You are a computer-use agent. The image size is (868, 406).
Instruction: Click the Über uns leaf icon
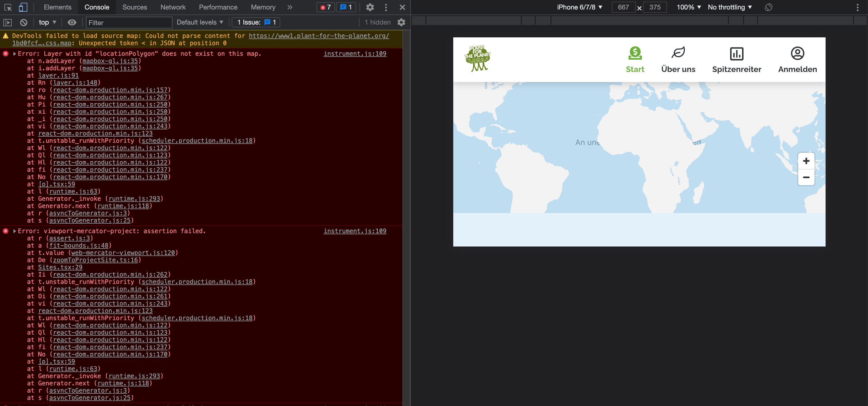click(678, 53)
